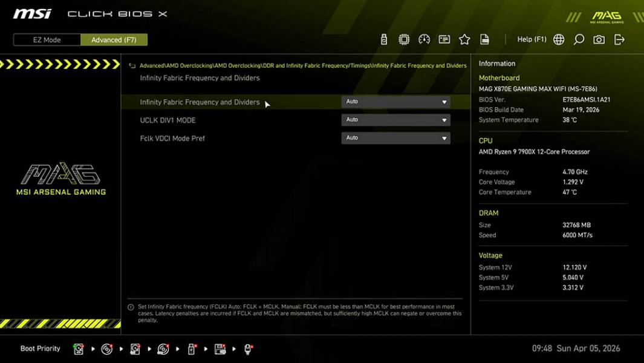
Task: Select the CPU chip overclocking icon
Action: (x=404, y=39)
